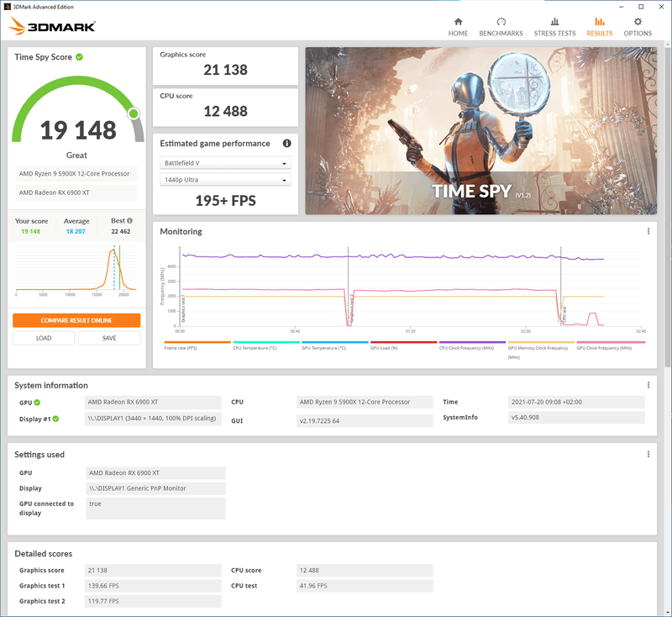Open the Home tab
Image resolution: width=672 pixels, height=617 pixels.
(x=458, y=27)
